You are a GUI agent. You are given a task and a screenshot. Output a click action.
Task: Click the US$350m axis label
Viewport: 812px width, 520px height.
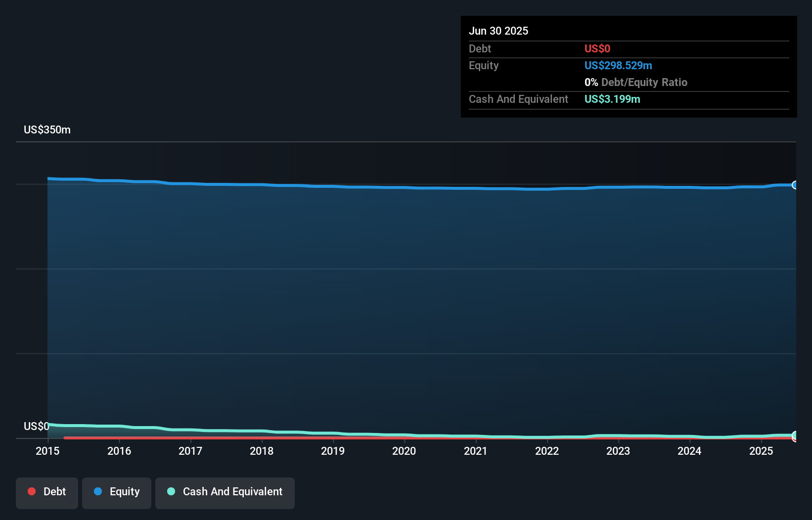point(46,130)
